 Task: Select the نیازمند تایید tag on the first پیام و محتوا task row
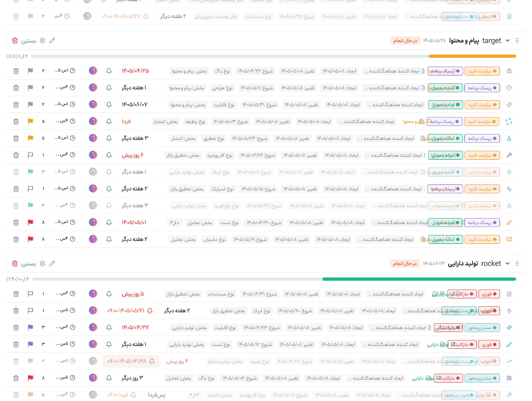[x=482, y=71]
